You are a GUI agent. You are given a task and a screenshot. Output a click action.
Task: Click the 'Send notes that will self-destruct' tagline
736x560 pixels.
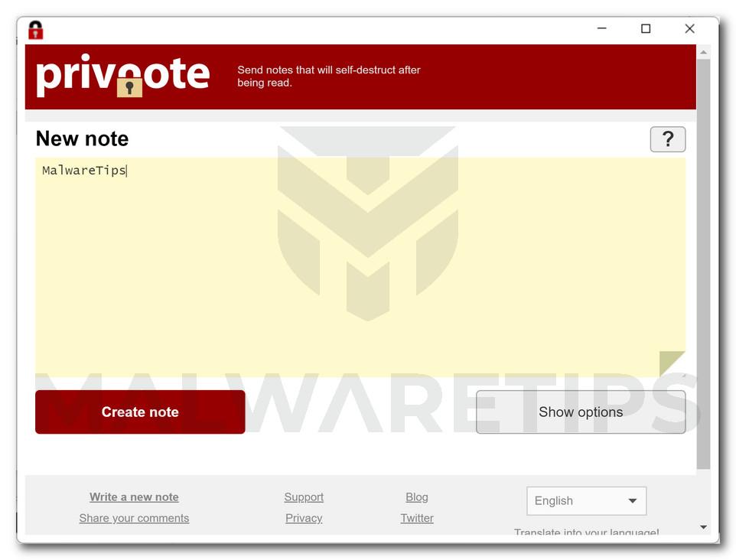[x=328, y=76]
